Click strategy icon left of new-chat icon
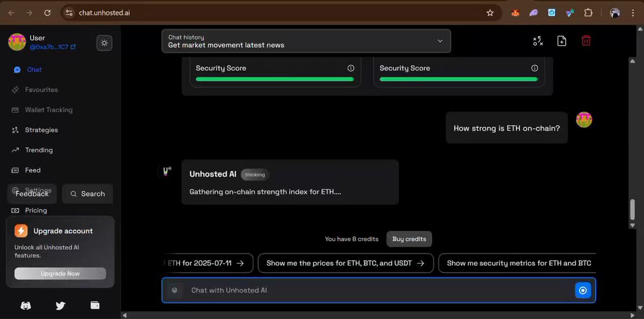Image resolution: width=644 pixels, height=319 pixels. coord(538,41)
